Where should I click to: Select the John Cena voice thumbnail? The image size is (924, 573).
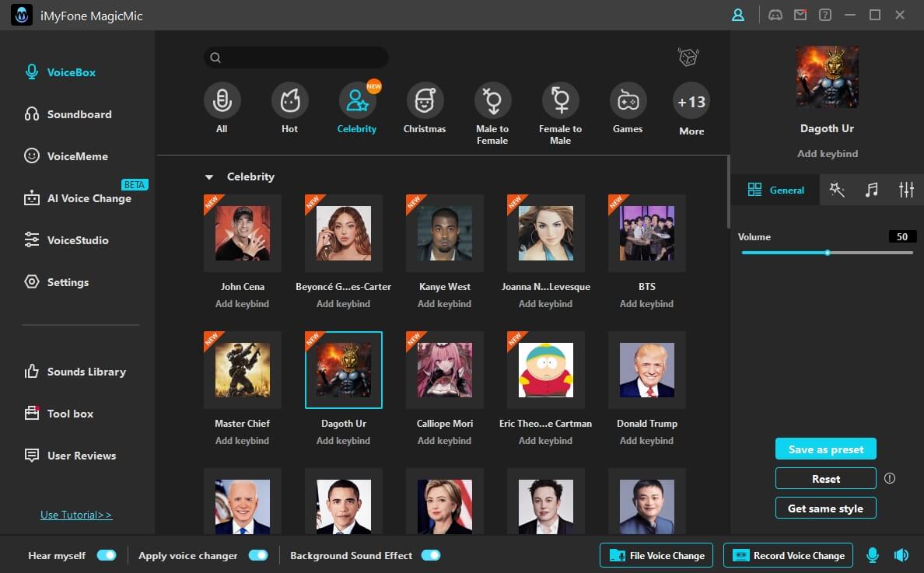tap(242, 232)
